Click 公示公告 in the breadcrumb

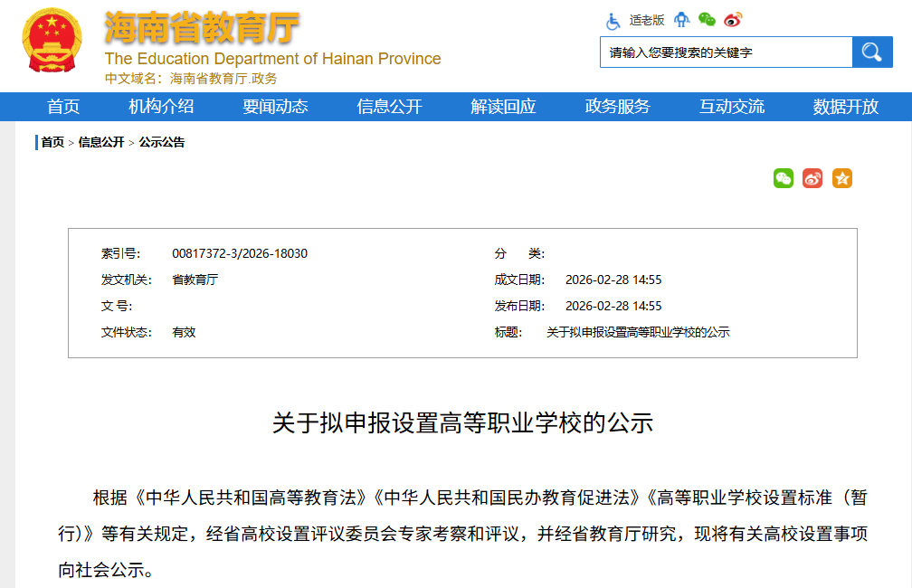click(x=162, y=142)
